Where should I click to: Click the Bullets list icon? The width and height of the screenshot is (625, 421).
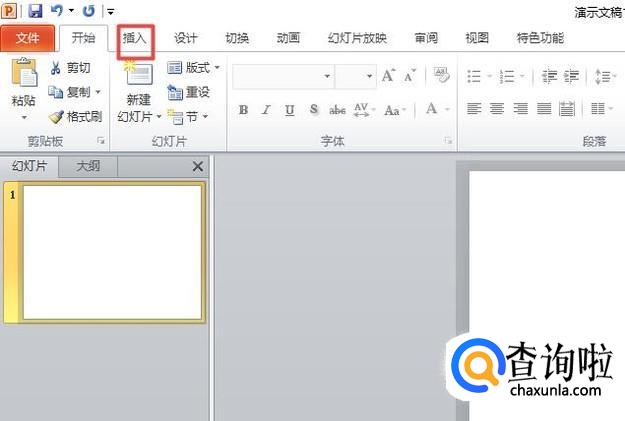coord(474,76)
